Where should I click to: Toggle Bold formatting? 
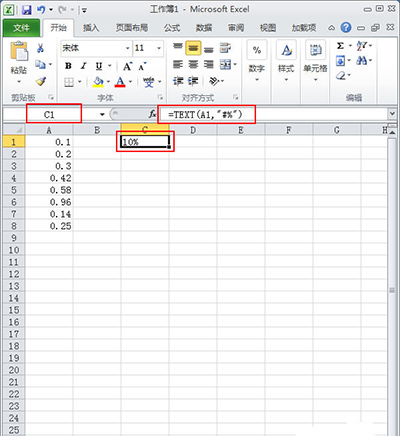click(x=68, y=66)
